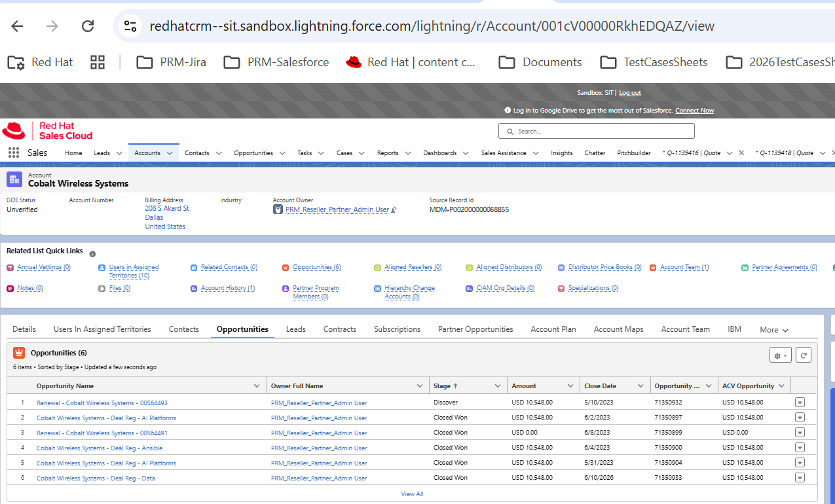Open row actions for the Deal Reg - Data row
The image size is (835, 504).
click(800, 478)
